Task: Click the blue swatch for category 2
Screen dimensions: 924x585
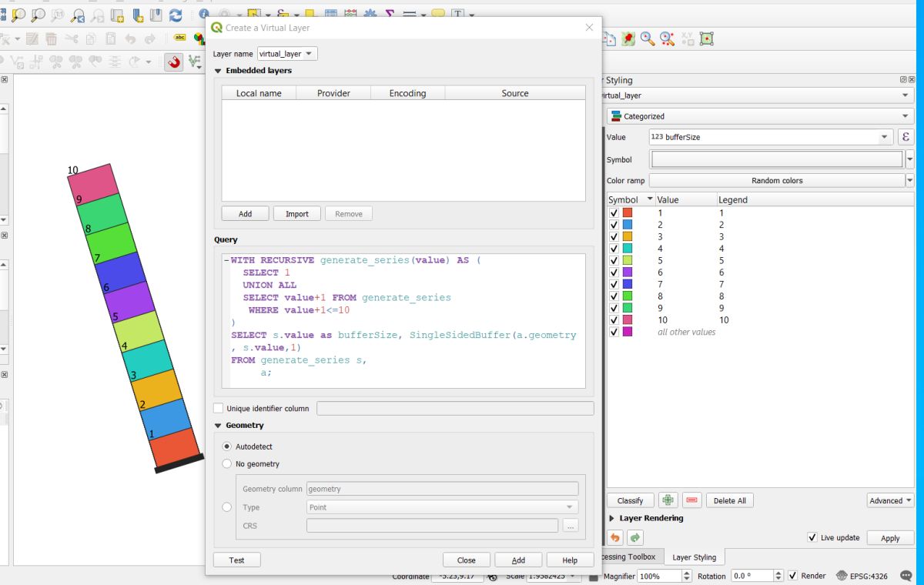Action: pos(627,225)
